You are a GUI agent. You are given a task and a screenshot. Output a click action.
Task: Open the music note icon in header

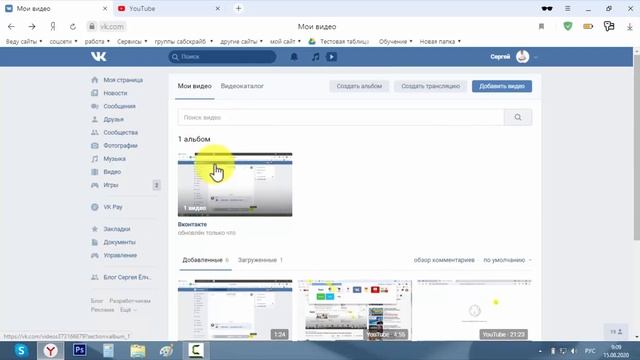tap(316, 57)
